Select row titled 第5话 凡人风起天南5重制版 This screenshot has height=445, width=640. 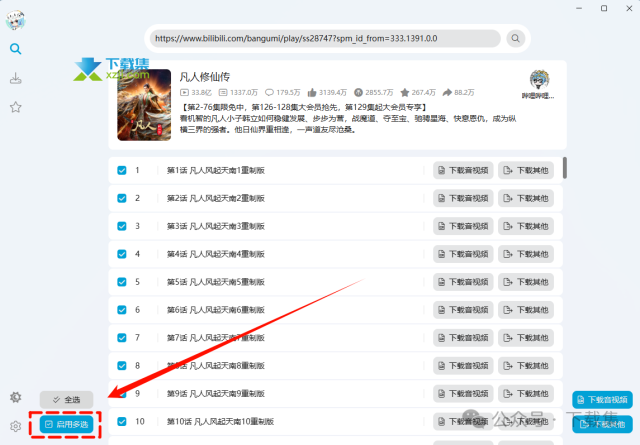click(336, 282)
